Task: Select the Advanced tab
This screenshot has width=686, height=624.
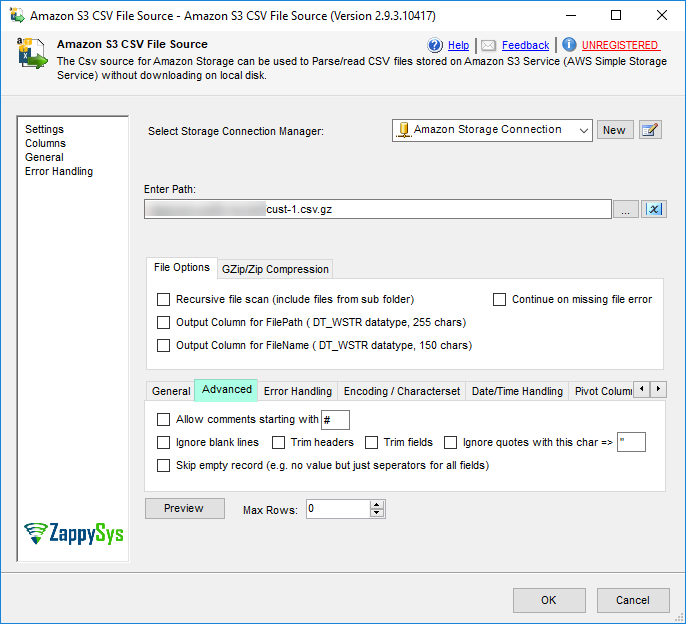Action: 226,389
